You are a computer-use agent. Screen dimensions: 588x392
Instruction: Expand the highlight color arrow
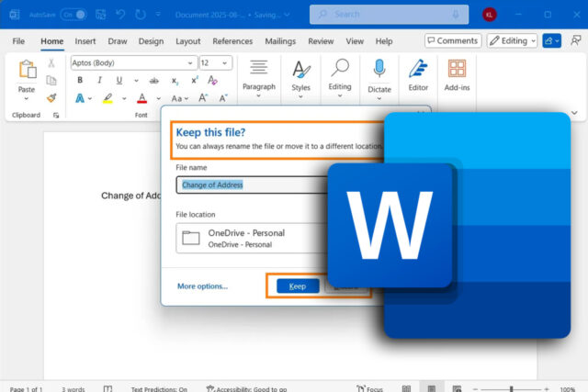(x=124, y=98)
